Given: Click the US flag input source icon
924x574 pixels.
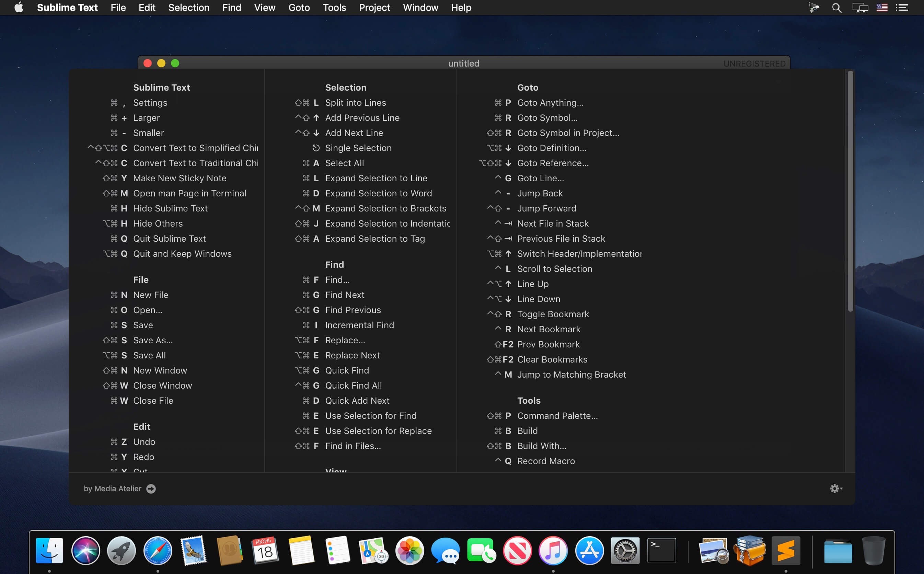Looking at the screenshot, I should tap(882, 8).
